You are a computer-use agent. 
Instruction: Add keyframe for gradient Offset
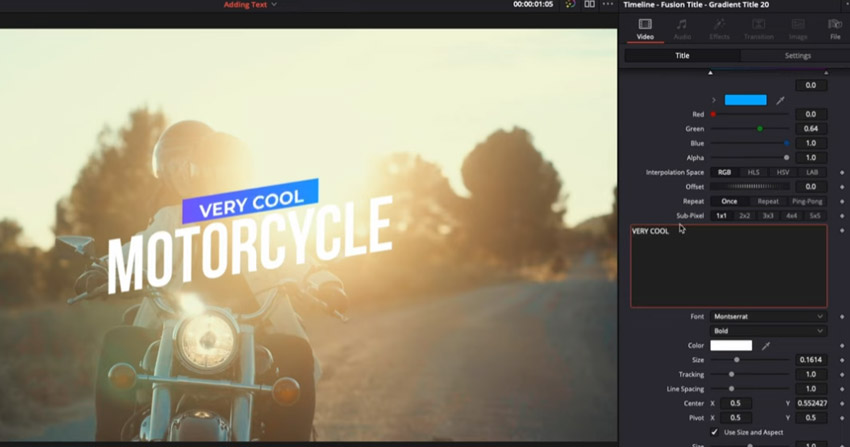pyautogui.click(x=842, y=187)
